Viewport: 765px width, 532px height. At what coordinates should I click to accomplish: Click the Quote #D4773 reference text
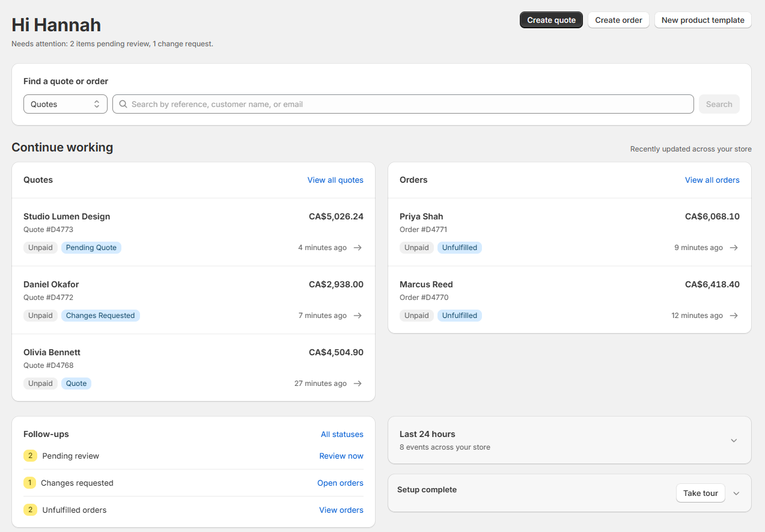[48, 230]
